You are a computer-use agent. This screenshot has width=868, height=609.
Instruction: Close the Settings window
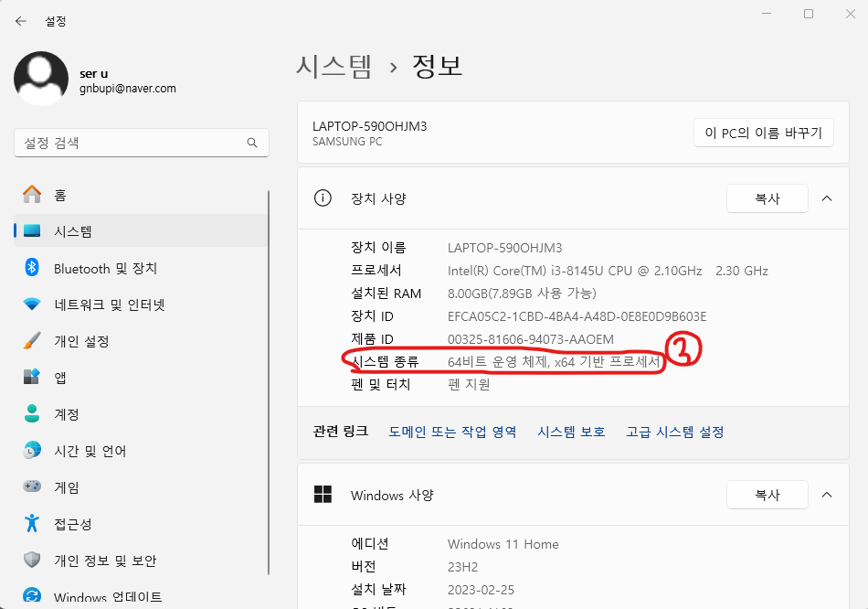point(851,14)
